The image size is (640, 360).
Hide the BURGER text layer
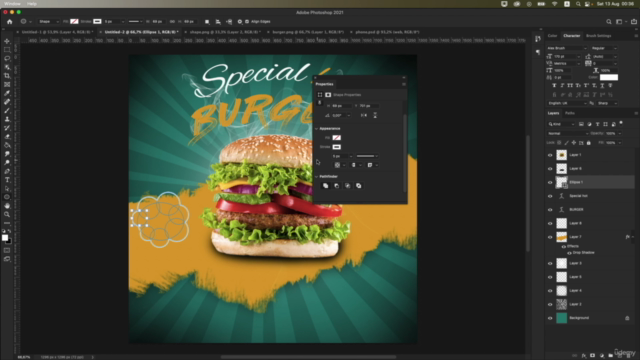click(550, 210)
